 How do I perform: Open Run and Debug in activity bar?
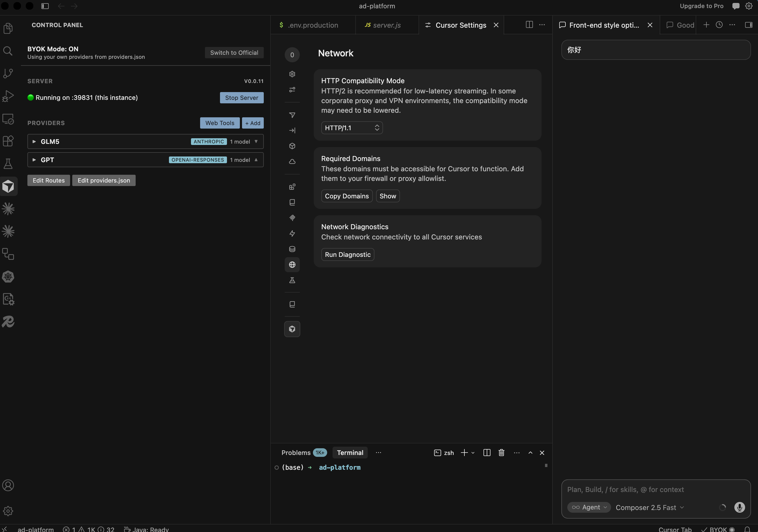8,96
